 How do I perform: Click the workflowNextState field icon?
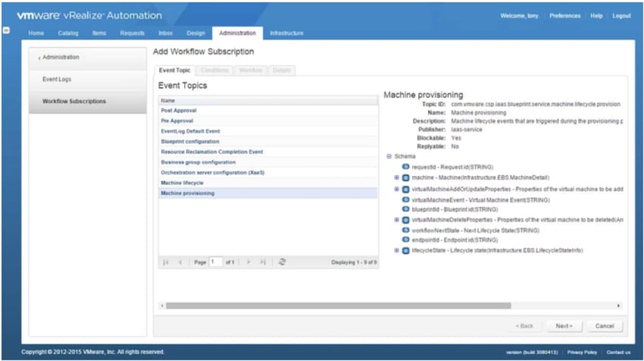pyautogui.click(x=405, y=231)
